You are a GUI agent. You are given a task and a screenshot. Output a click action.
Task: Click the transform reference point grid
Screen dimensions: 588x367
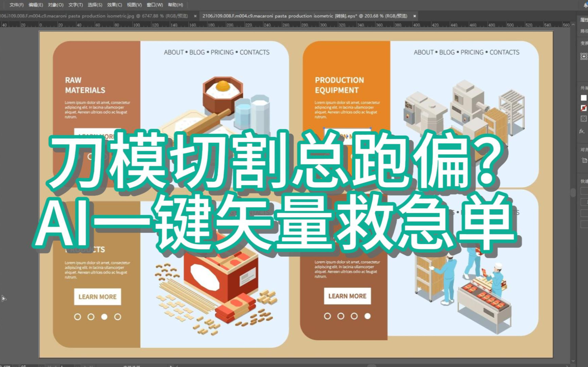coord(583,56)
